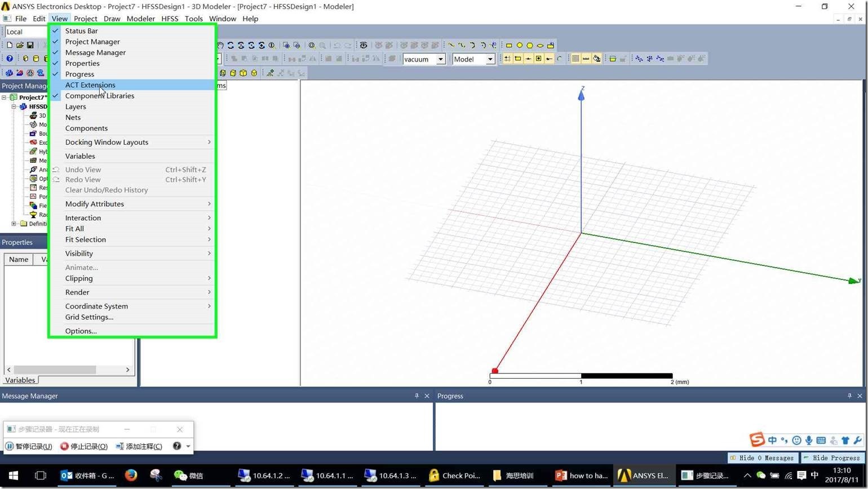This screenshot has height=489, width=868.
Task: Open Components from View menu
Action: click(132, 128)
